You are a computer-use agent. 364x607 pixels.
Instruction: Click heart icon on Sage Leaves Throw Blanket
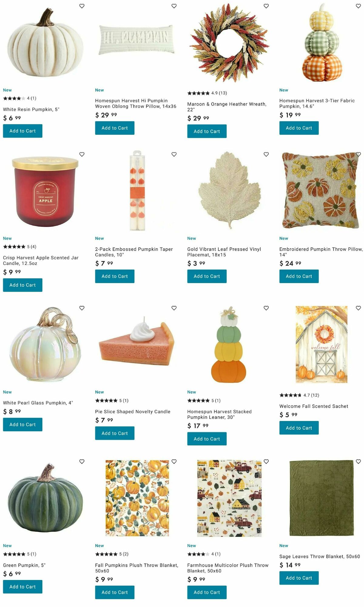click(358, 462)
